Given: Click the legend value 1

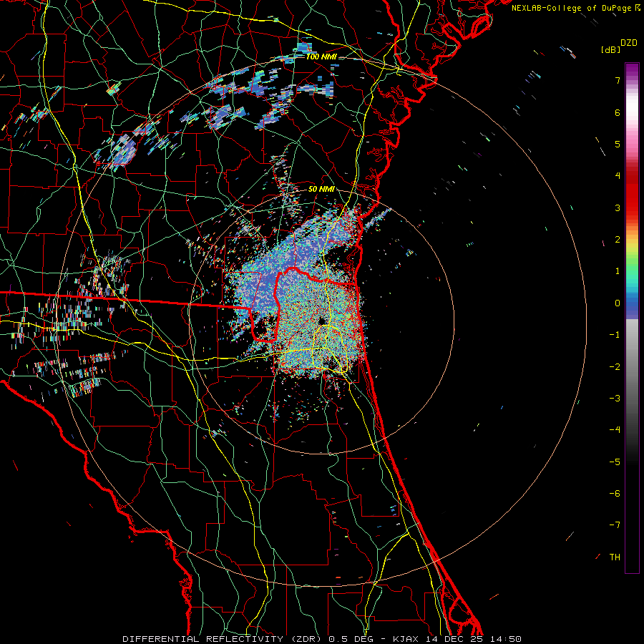Looking at the screenshot, I should 618,271.
